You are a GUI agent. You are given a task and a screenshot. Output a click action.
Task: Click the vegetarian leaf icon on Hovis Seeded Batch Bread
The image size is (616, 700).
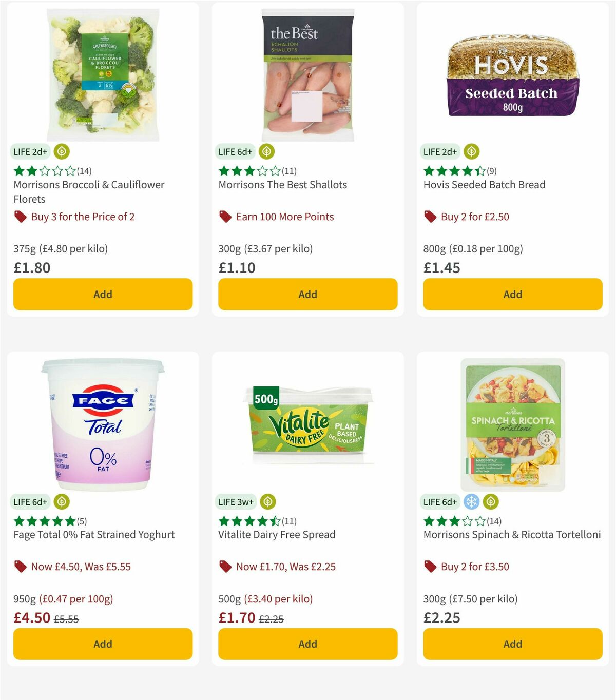point(470,151)
